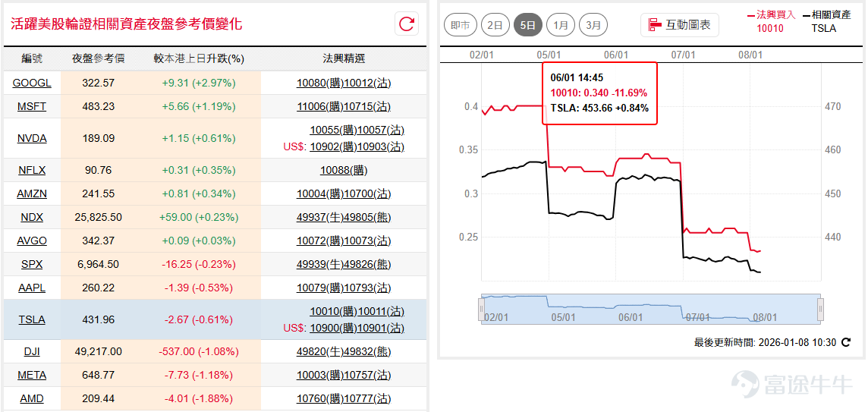This screenshot has height=412, width=868.
Task: Open NVDA put warrant 10057
Action: click(381, 130)
